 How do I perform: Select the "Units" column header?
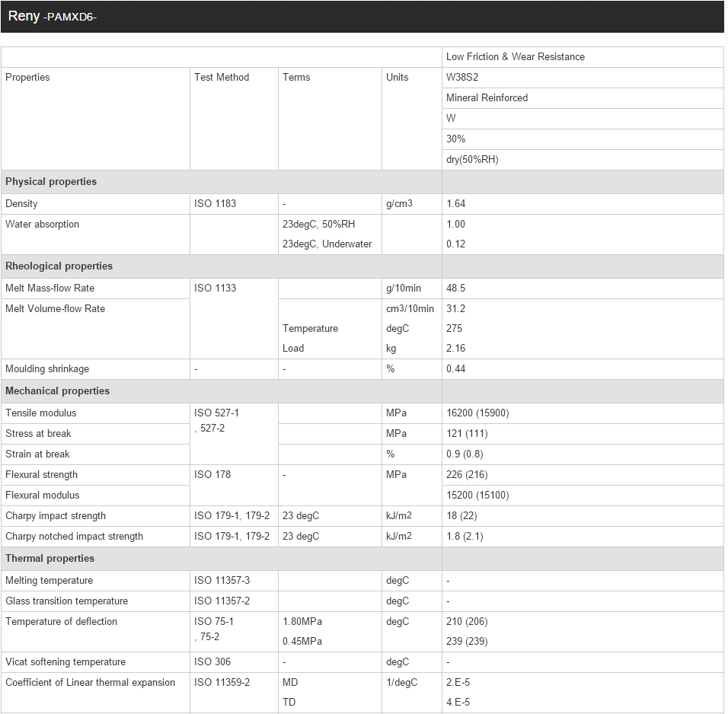click(x=397, y=77)
